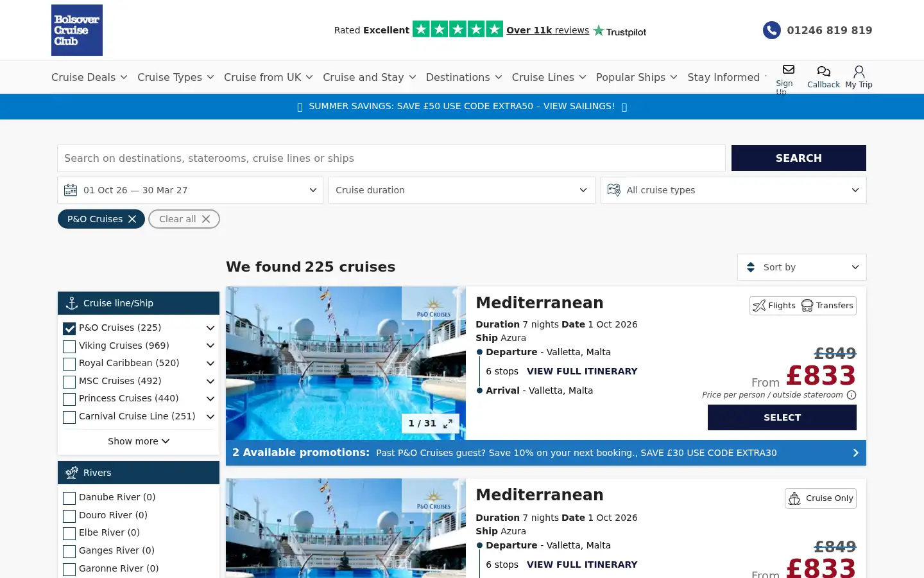Open the Bolsover Cruise Club logo home link
Viewport: 924px width, 578px height.
coord(77,30)
